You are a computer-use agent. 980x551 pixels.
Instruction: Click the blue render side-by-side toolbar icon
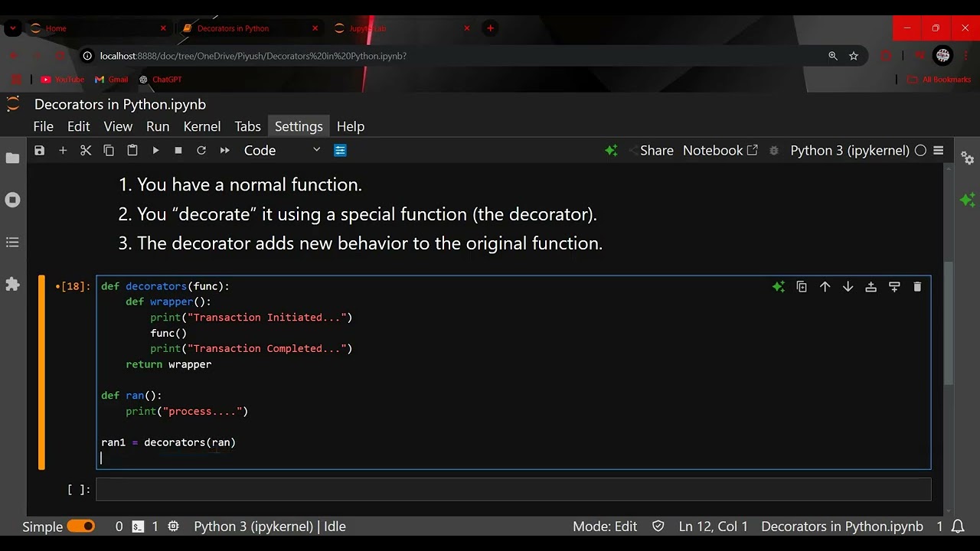tap(341, 151)
